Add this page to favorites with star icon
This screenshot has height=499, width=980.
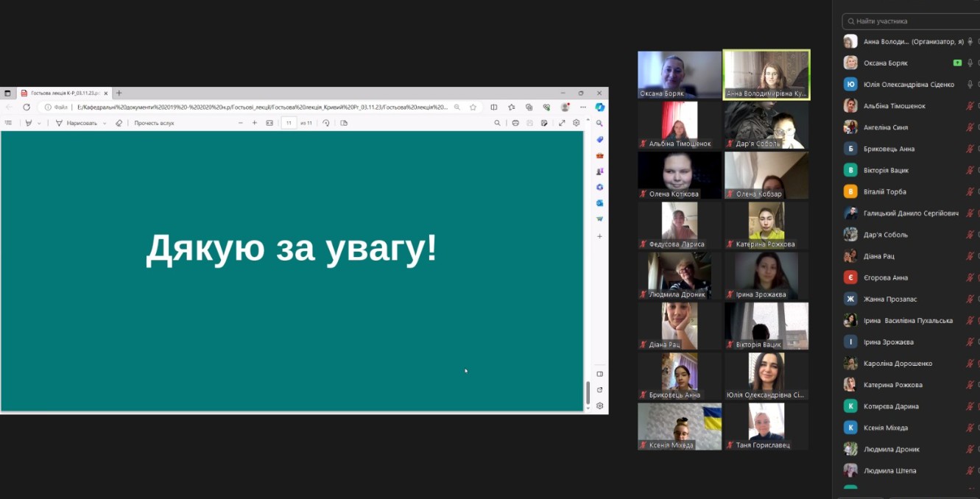pyautogui.click(x=473, y=107)
